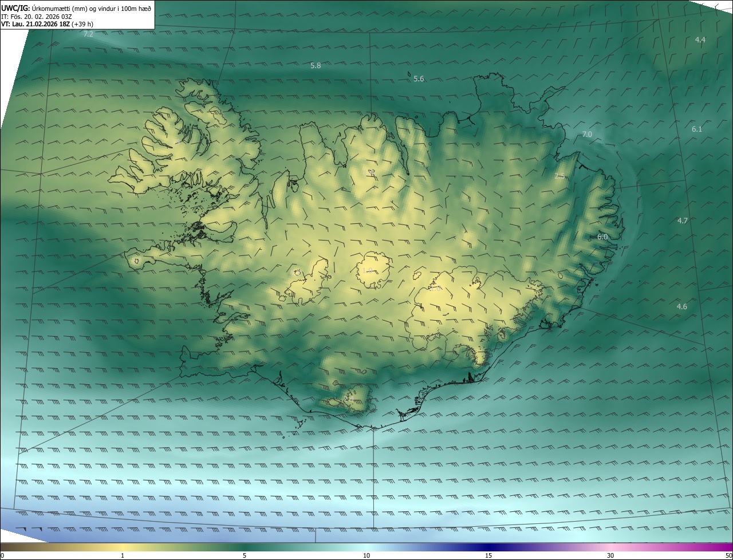Click the color scale tick labeled 30
This screenshot has height=560, width=733.
(x=610, y=555)
